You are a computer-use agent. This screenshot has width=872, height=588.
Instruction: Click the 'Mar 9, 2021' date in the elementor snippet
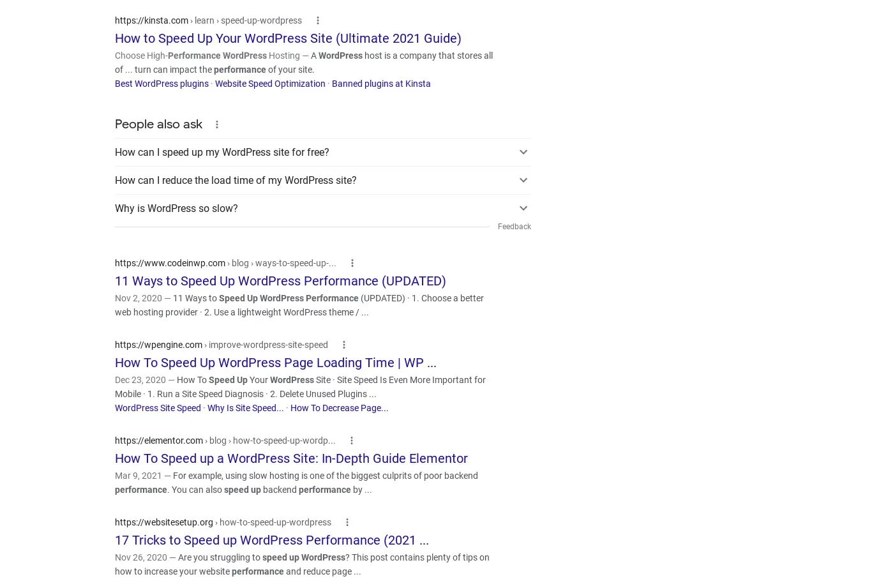click(x=139, y=476)
